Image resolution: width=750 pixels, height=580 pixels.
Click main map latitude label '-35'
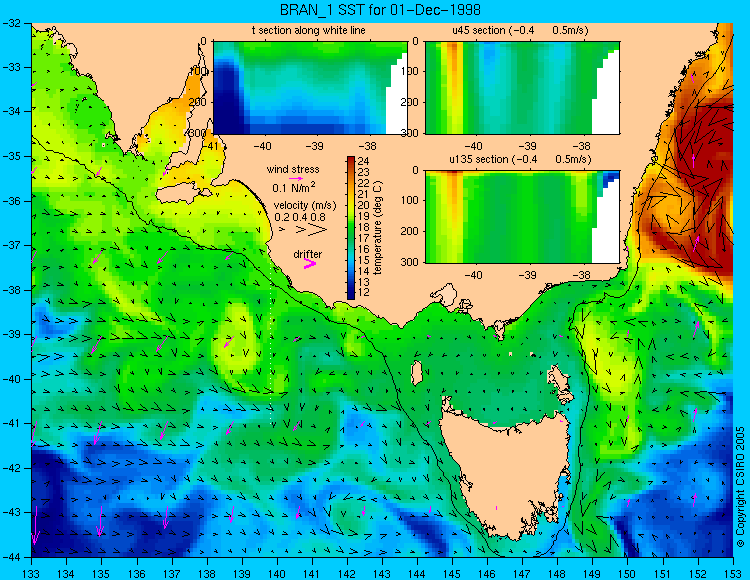12,156
